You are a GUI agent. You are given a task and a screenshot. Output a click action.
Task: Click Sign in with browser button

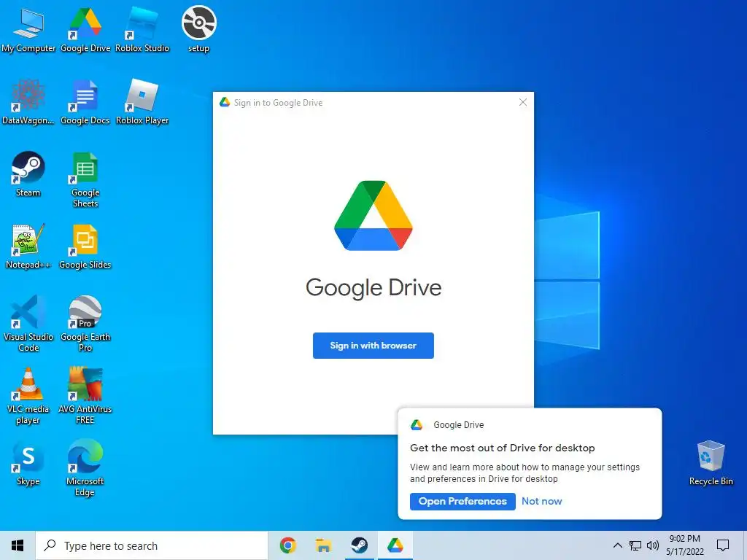(x=373, y=346)
